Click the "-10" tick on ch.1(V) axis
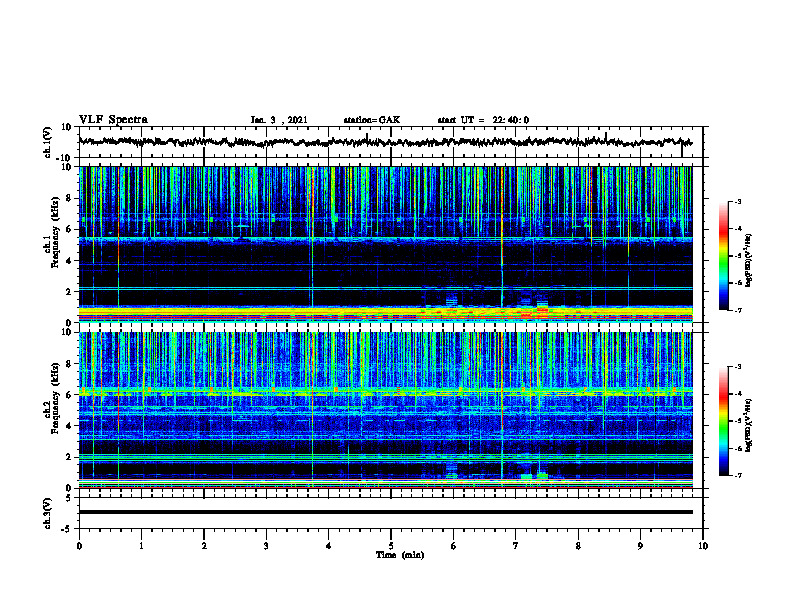Screen dimensions: 792x612 (65, 158)
